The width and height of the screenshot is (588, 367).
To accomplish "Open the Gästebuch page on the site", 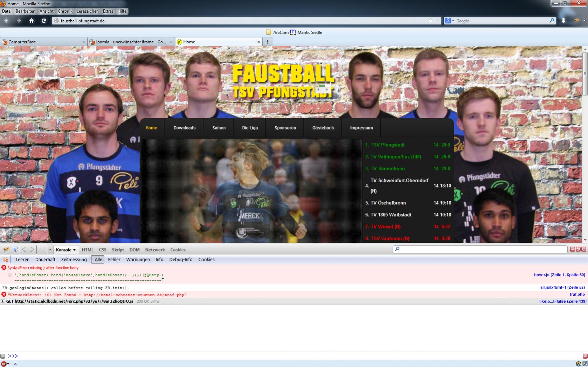I will 323,128.
